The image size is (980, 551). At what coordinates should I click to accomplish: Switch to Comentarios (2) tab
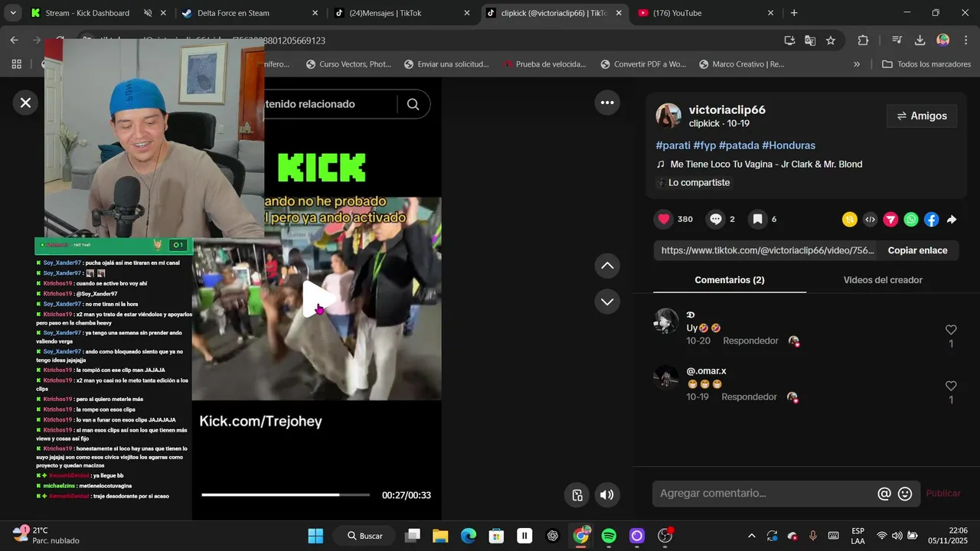(x=730, y=280)
